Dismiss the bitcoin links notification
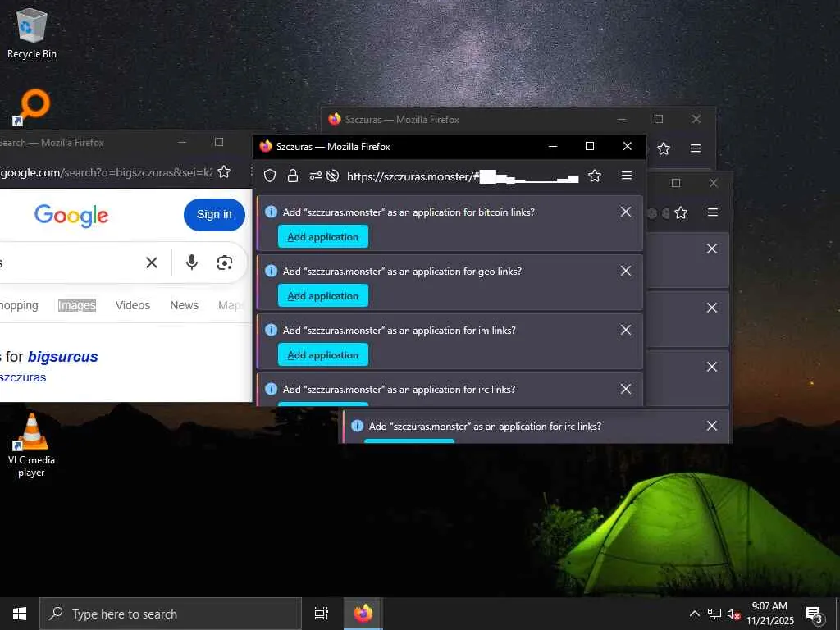This screenshot has width=840, height=630. click(x=626, y=212)
